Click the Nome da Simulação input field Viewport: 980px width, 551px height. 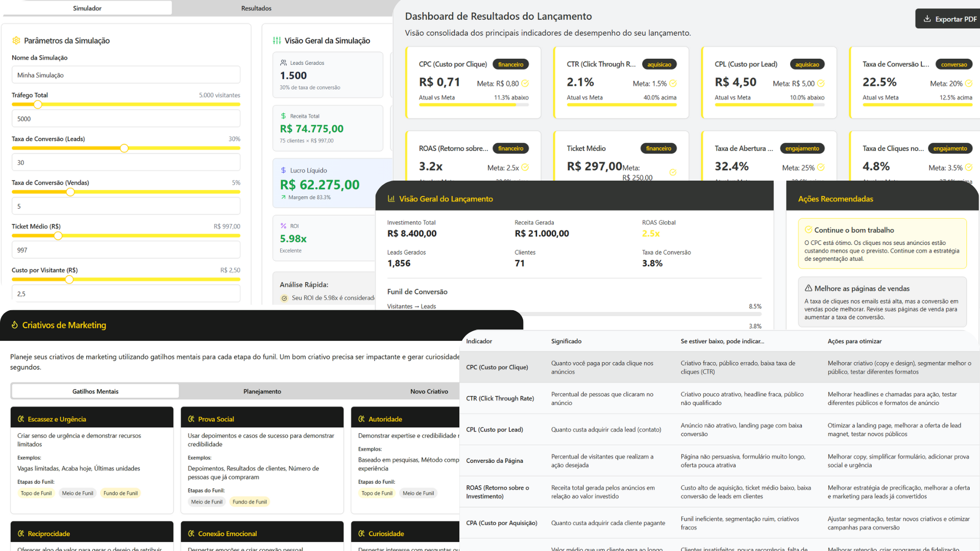126,75
